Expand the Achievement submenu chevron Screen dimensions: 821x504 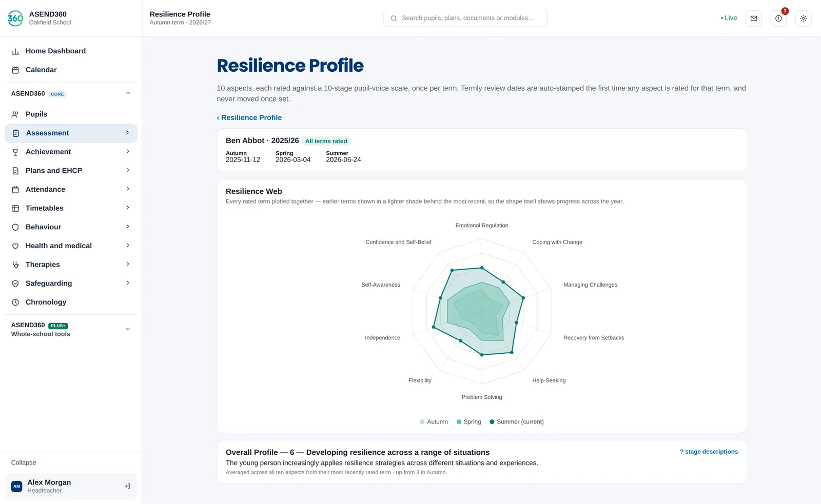(128, 152)
